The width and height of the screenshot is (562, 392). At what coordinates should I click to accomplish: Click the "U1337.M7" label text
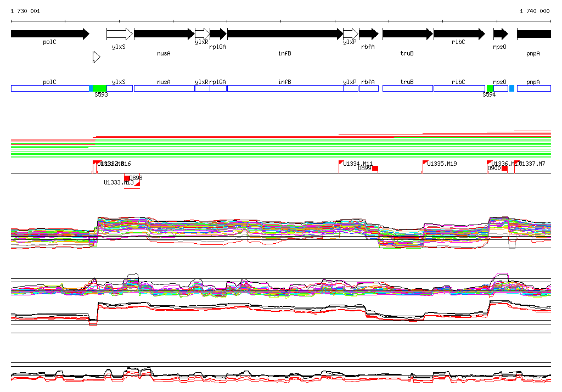coord(532,164)
